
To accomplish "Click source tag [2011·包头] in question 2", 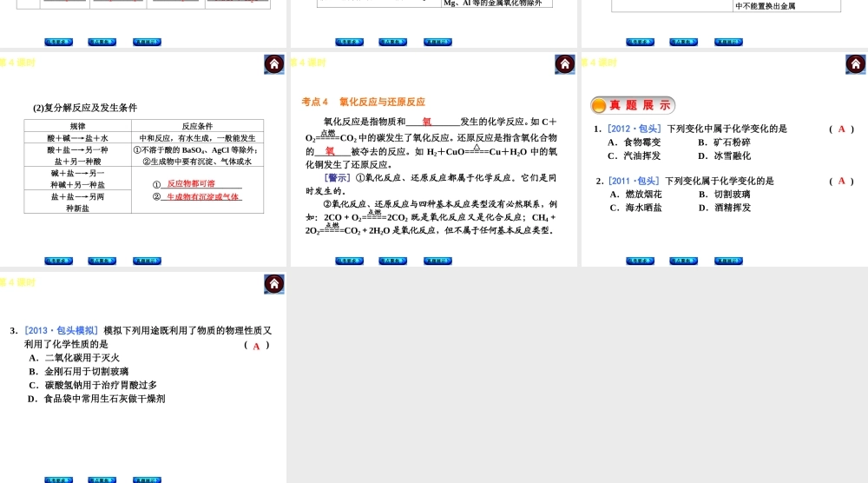I will tap(634, 181).
